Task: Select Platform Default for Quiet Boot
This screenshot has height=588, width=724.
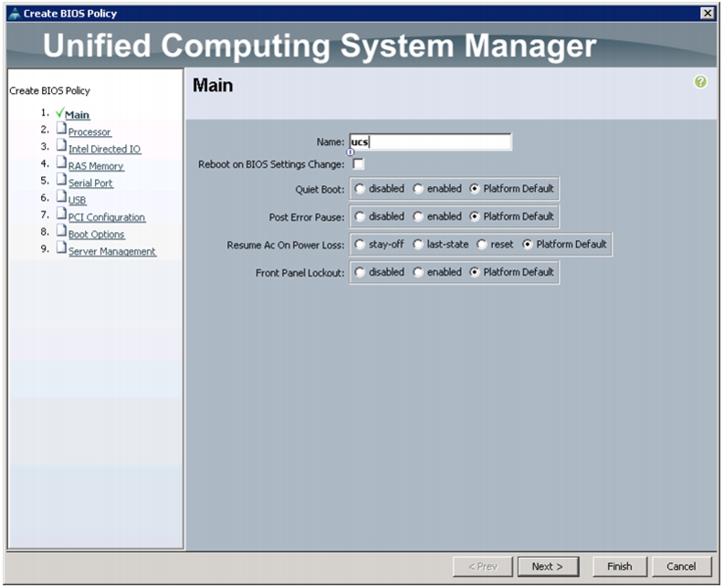Action: click(474, 188)
